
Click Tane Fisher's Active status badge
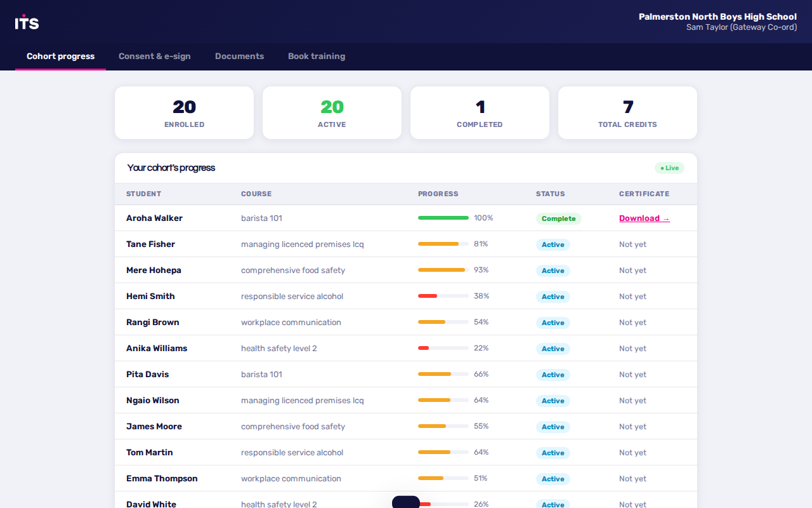click(553, 244)
